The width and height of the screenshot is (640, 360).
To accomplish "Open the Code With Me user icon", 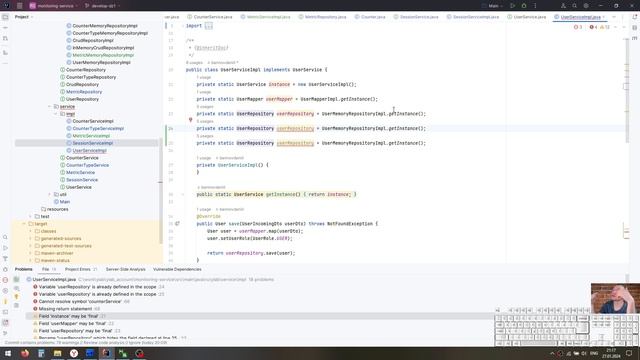I will click(563, 6).
